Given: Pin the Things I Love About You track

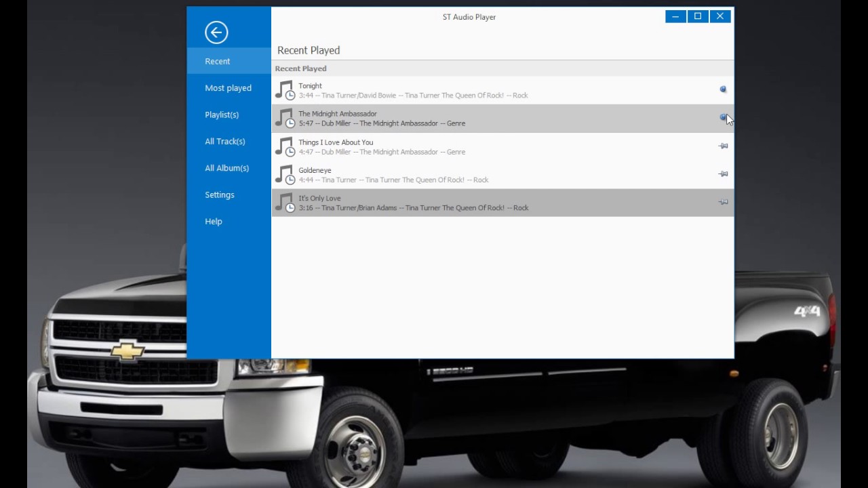Looking at the screenshot, I should (x=723, y=146).
